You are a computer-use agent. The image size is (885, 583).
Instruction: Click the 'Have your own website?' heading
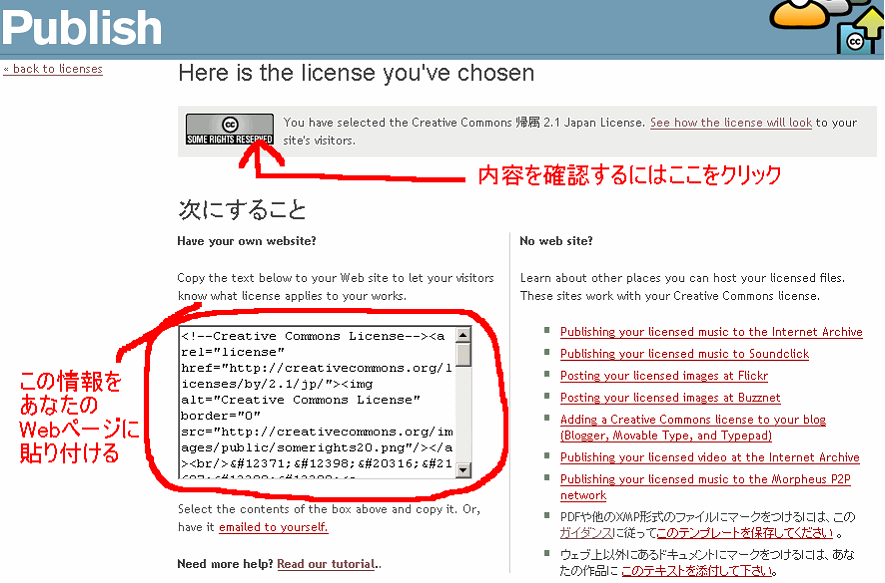click(247, 241)
